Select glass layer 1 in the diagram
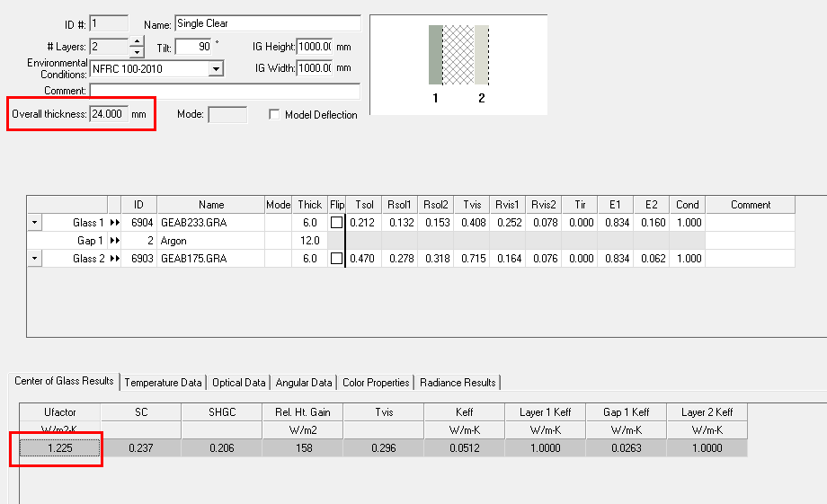Viewport: 827px width, 504px height. point(435,56)
